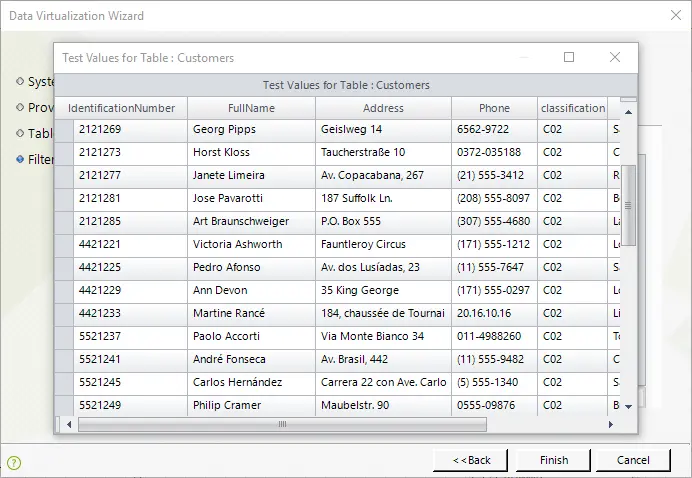Screen dimensions: 692x478
Task: Select row header for Victoria Ashworth
Action: coord(64,246)
